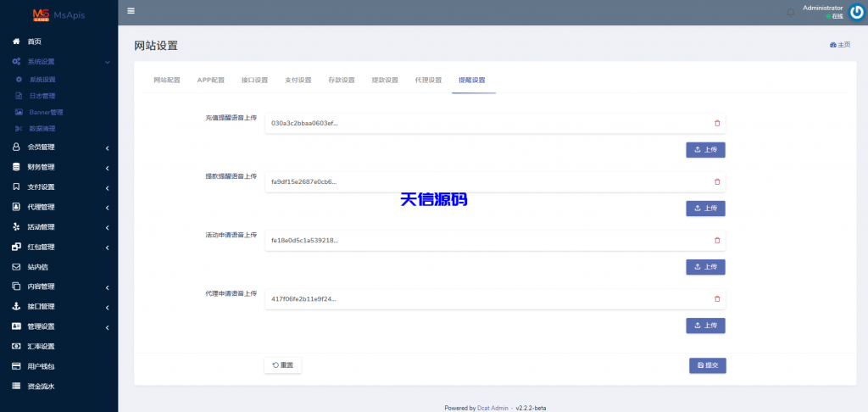The image size is (868, 412).
Task: Upload file for 提款提醒语音上传
Action: [705, 209]
